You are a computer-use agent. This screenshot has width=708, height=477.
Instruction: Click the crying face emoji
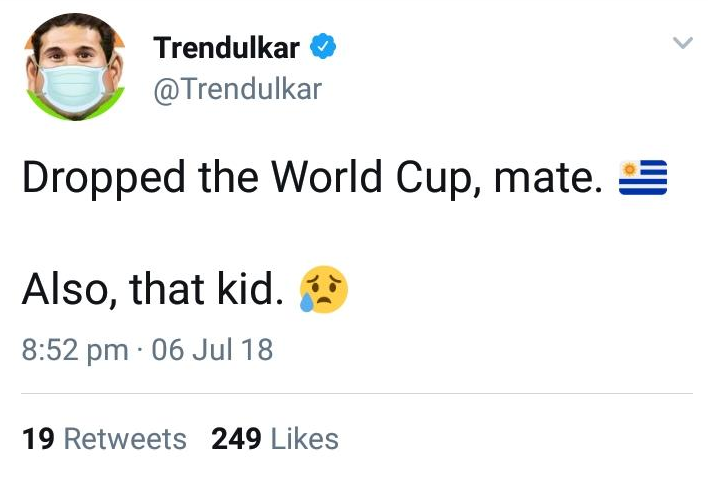[324, 289]
